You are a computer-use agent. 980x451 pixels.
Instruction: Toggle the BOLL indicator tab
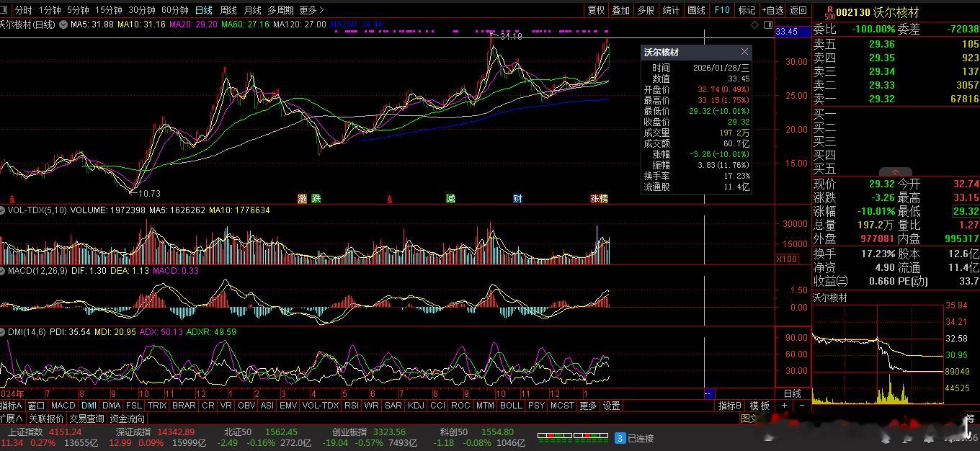pos(511,406)
